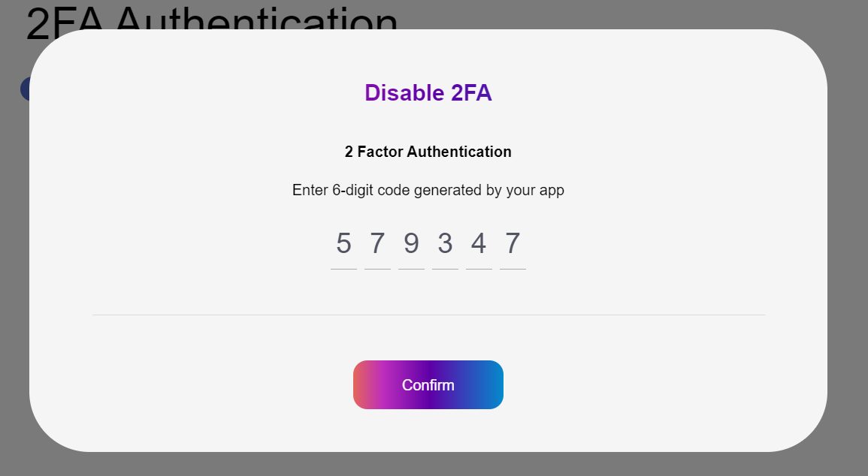Image resolution: width=868 pixels, height=476 pixels.
Task: Select the second code digit field showing 7
Action: pyautogui.click(x=377, y=244)
